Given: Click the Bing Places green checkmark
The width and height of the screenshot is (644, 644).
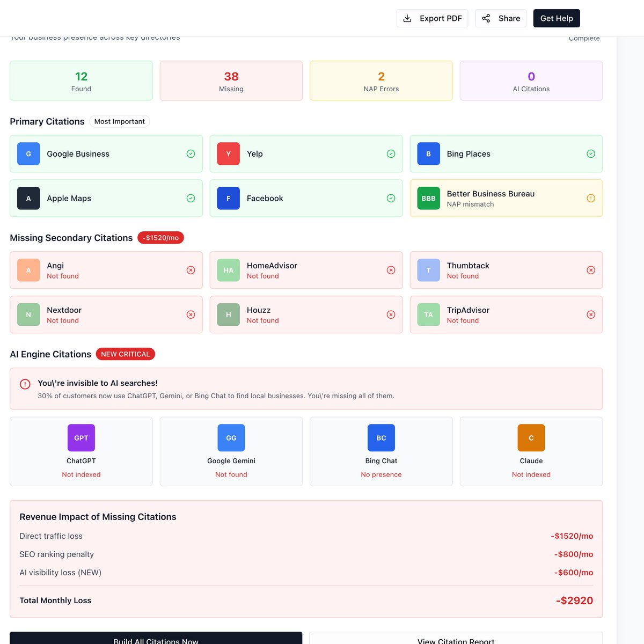Looking at the screenshot, I should 591,153.
